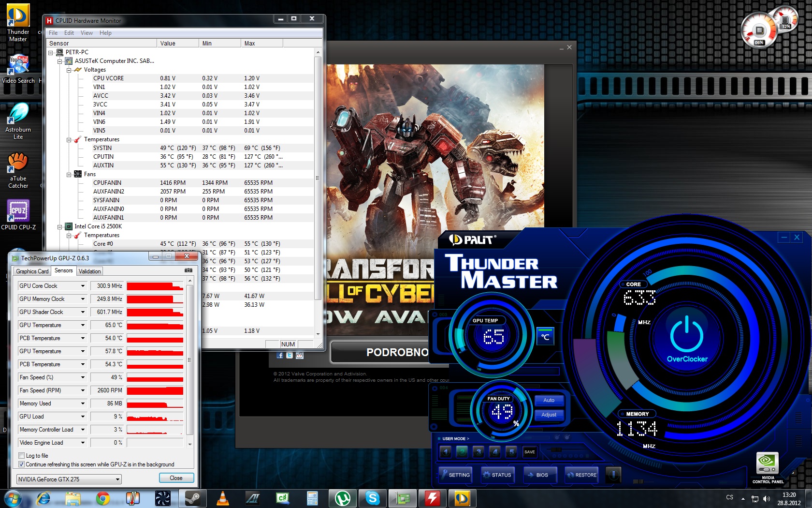Select user mode profile 2

coord(462,452)
